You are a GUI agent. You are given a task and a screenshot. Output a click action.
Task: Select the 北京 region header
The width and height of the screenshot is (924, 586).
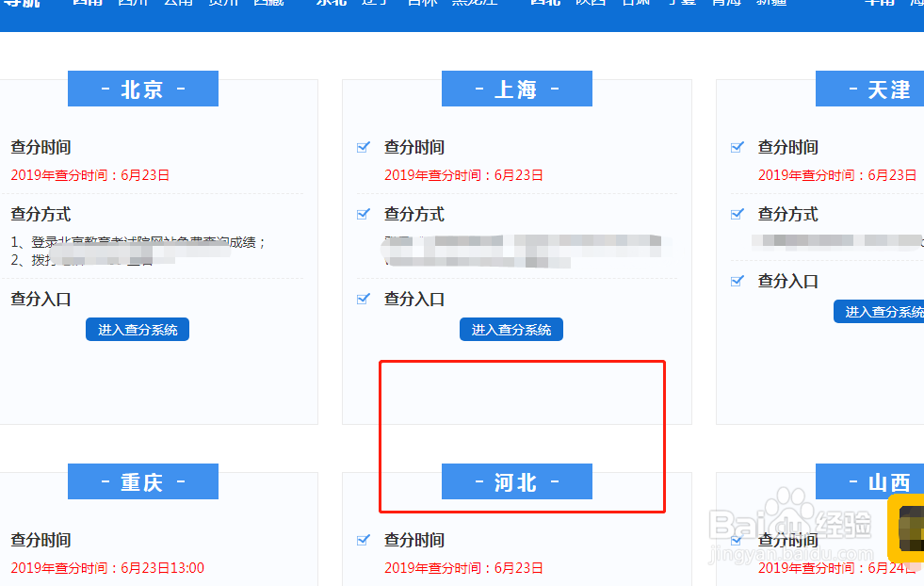tap(143, 89)
